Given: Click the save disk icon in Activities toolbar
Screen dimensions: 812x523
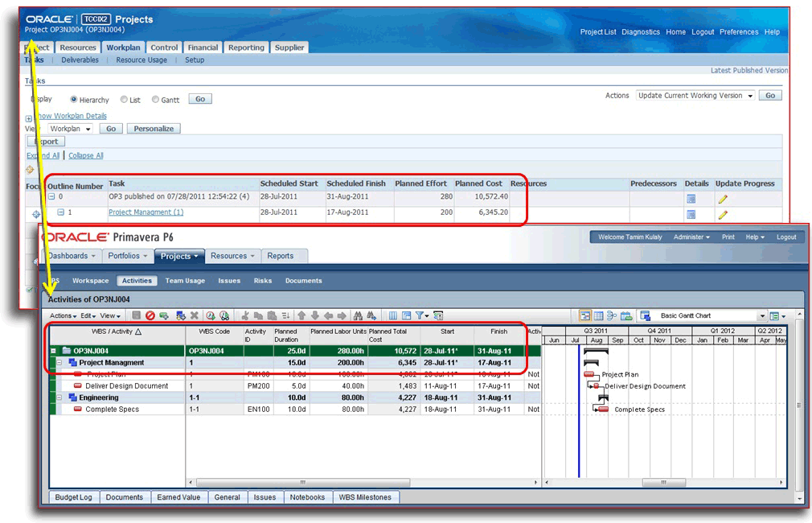Looking at the screenshot, I should tap(137, 316).
